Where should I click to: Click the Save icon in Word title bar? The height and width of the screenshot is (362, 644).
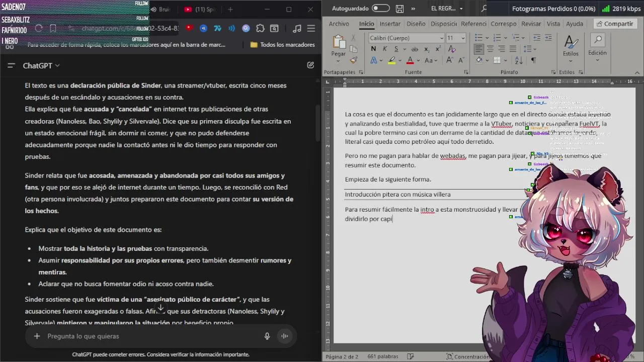pyautogui.click(x=399, y=9)
